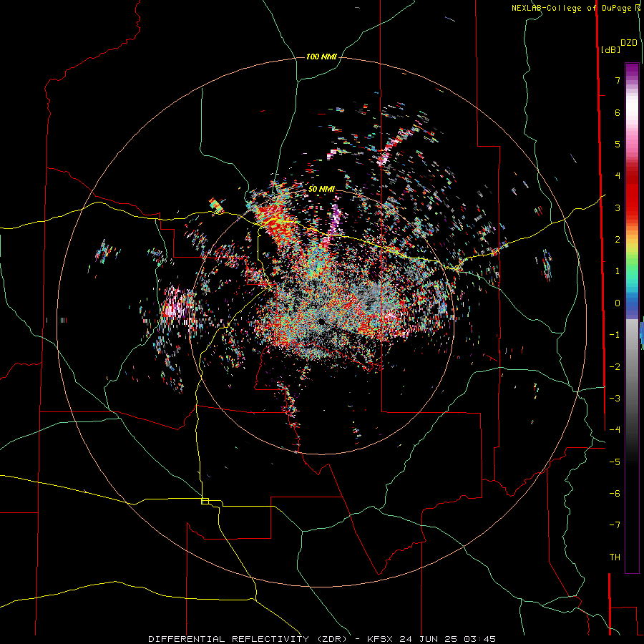Click the 3 value on the color scale

pyautogui.click(x=618, y=208)
